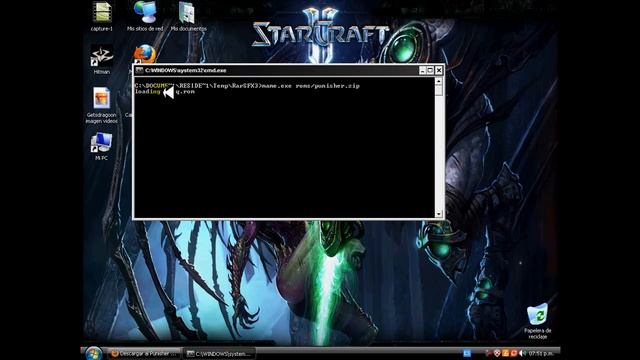Viewport: 640px width, 360px height.
Task: Click the cmd vertical scrollbar thumb
Action: 439,90
